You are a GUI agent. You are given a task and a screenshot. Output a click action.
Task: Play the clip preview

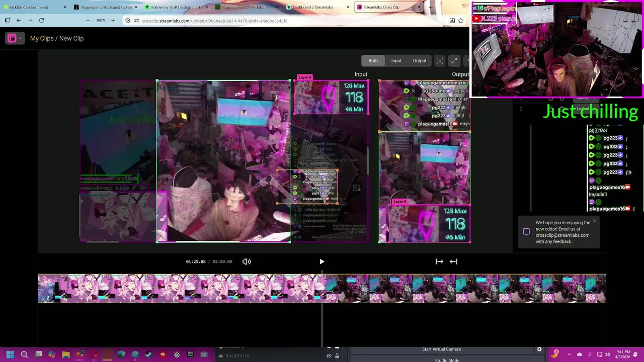tap(322, 261)
